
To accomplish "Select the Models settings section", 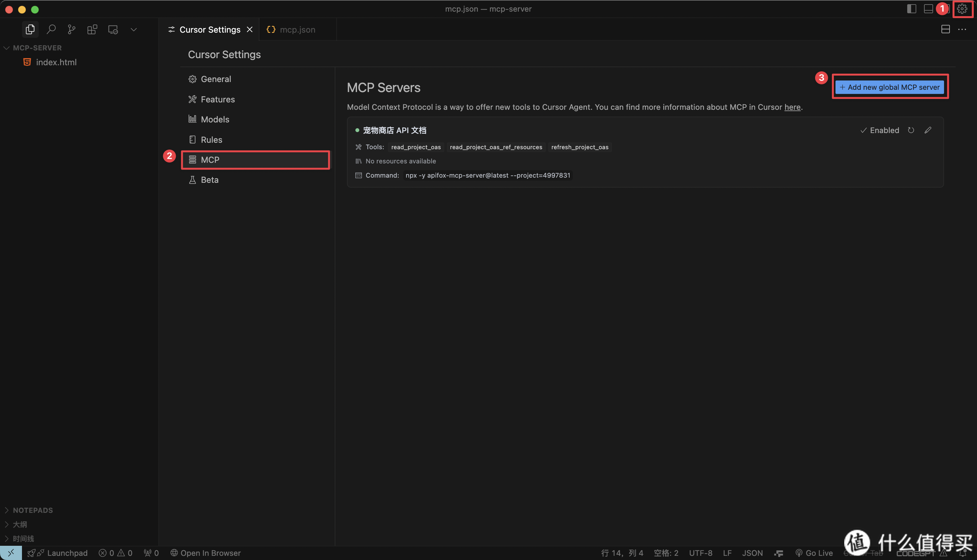I will pos(215,119).
